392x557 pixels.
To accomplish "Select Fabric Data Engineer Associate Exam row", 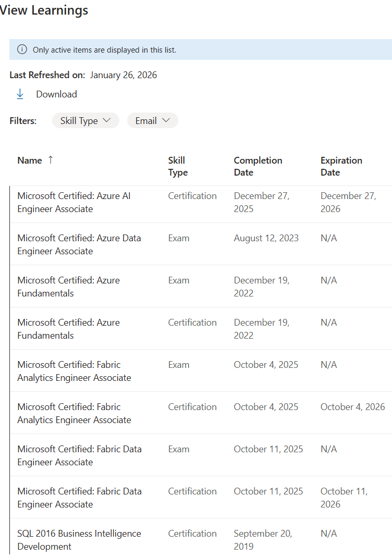I will [201, 455].
